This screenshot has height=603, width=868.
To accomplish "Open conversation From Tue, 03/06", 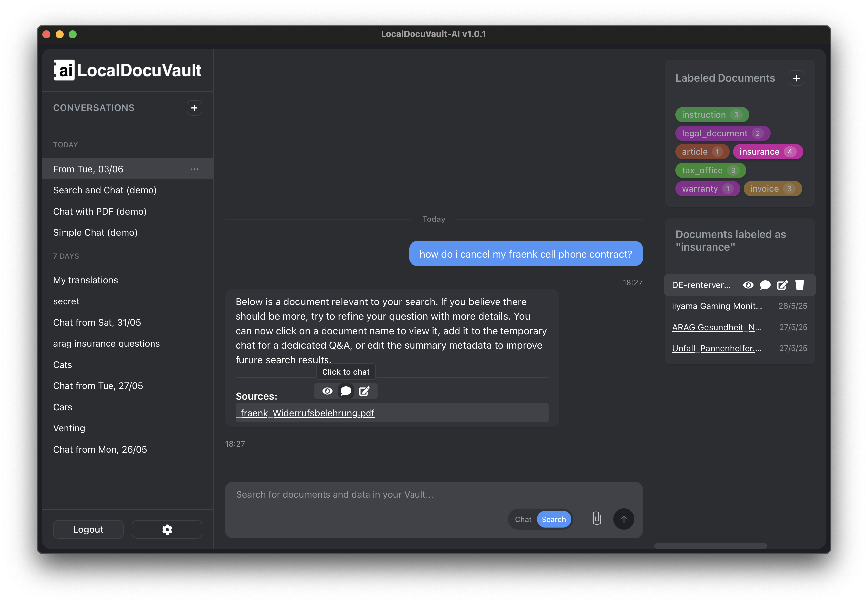I will (128, 169).
